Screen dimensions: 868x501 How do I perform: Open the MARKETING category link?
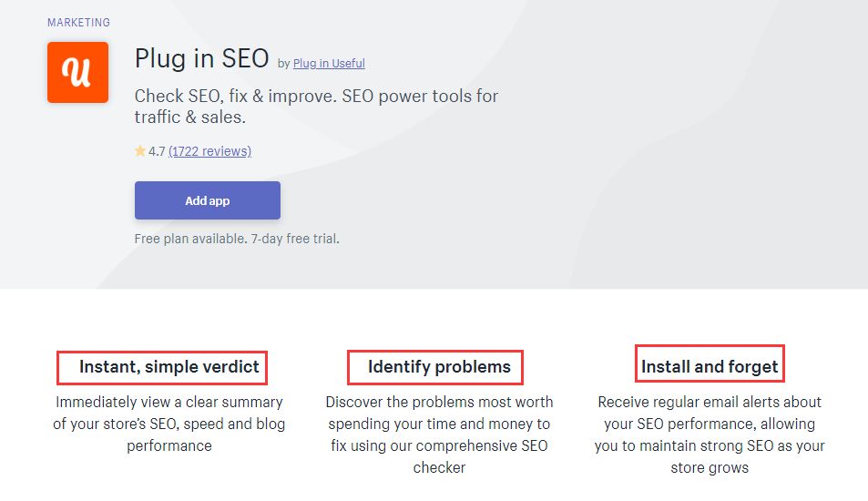point(78,23)
